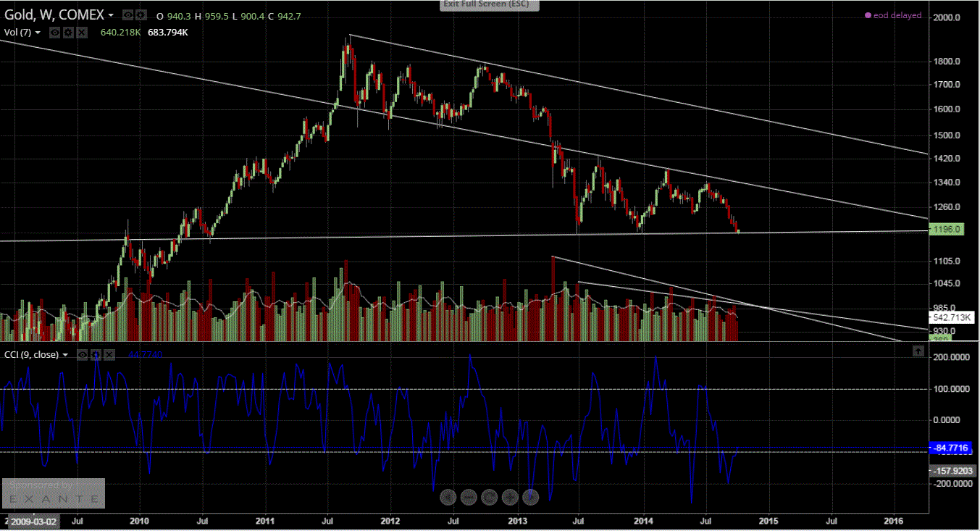Click the eod delayed status indicator
This screenshot has width=980, height=531.
point(894,15)
